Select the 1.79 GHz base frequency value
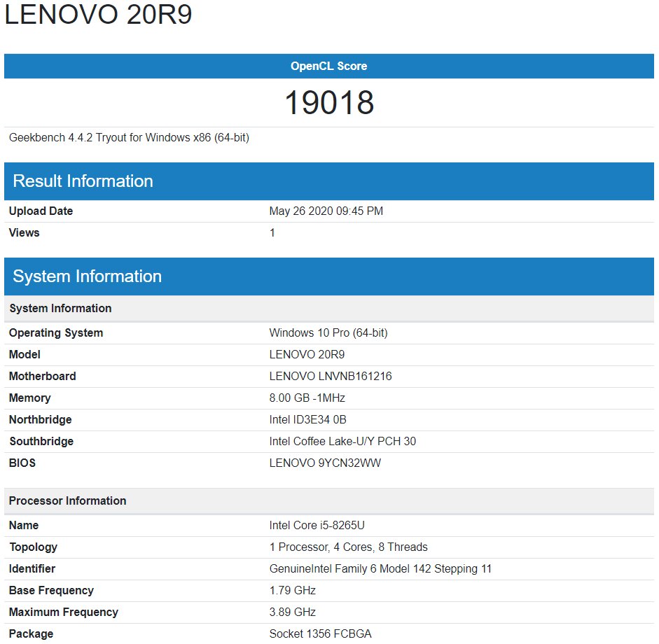Screen dimensions: 659x644 (293, 591)
